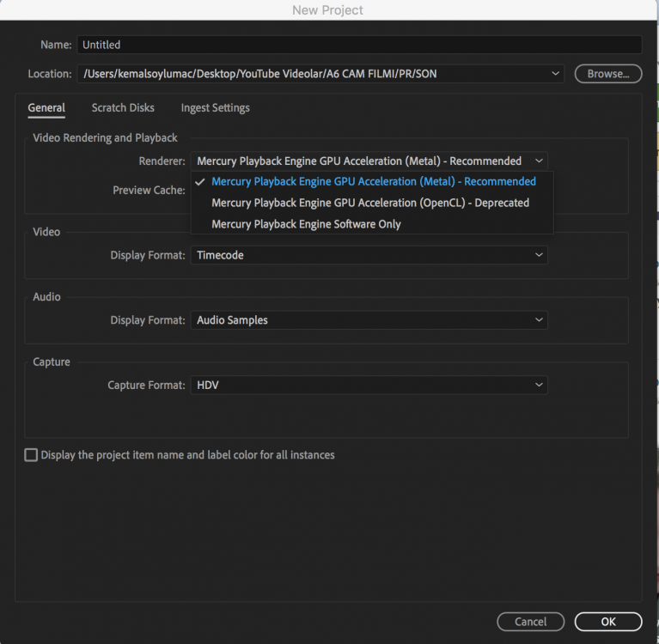Viewport: 659px width, 644px height.
Task: Collapse the Renderer dropdown
Action: point(369,161)
